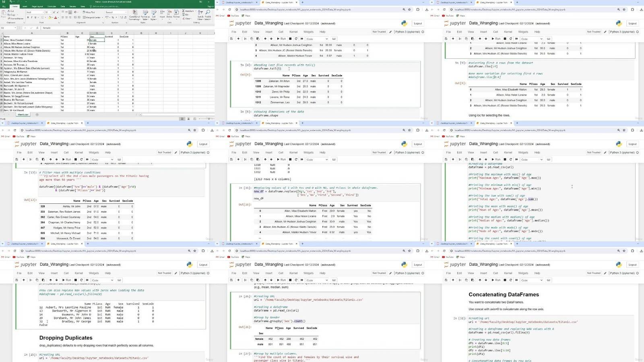Open the Page Layout tab in Excel

[37, 6]
